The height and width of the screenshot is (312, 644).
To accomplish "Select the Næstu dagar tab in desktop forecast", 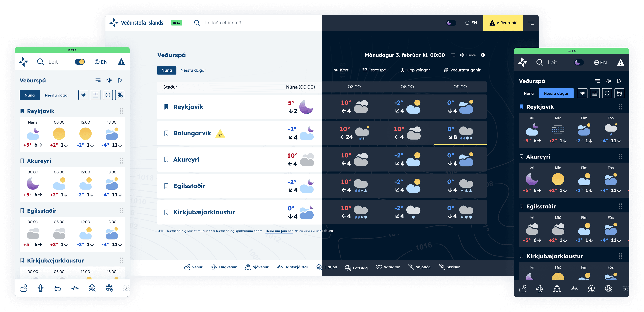I will click(x=193, y=70).
